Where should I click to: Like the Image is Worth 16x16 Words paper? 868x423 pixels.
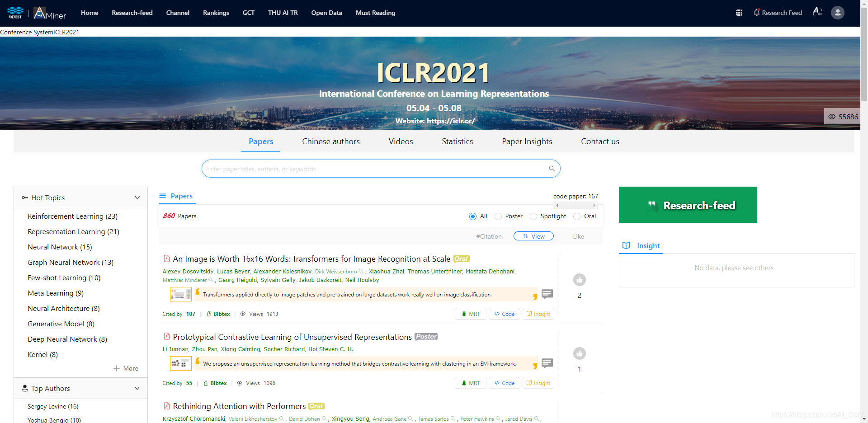tap(580, 280)
